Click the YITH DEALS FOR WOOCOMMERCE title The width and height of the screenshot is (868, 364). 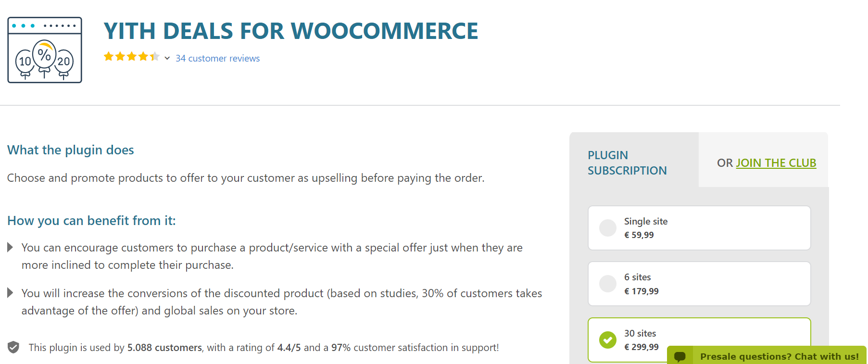click(291, 31)
